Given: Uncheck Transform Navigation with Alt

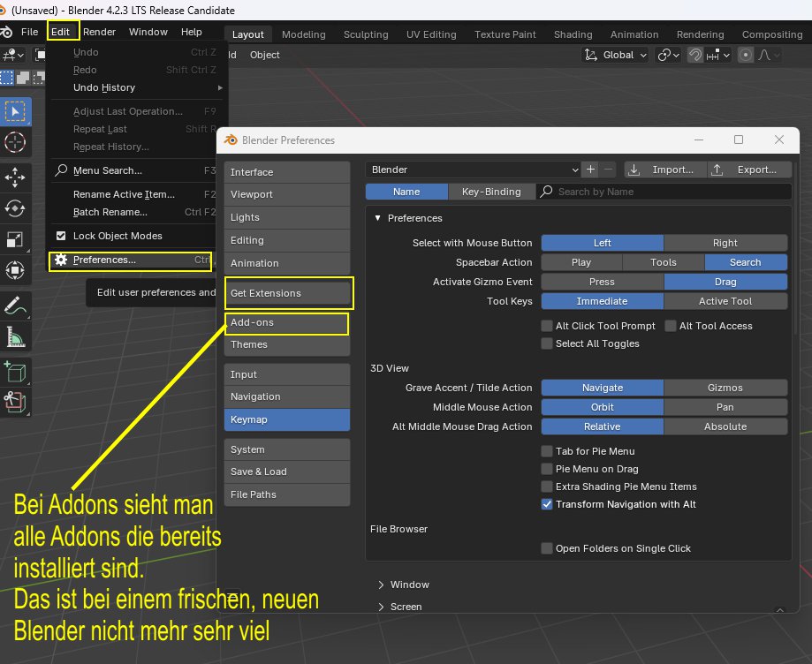Looking at the screenshot, I should click(x=547, y=503).
